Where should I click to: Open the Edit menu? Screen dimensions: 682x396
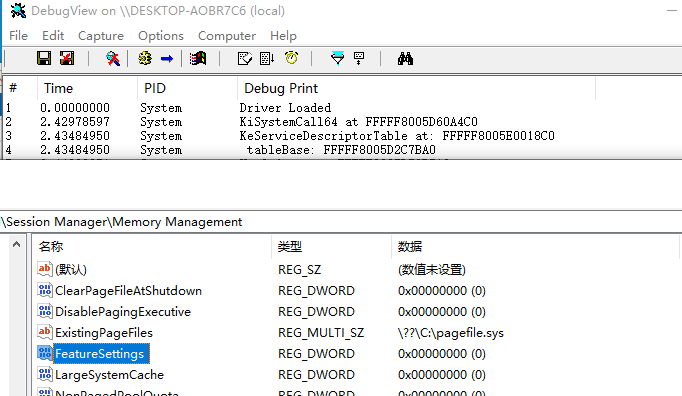(x=53, y=36)
